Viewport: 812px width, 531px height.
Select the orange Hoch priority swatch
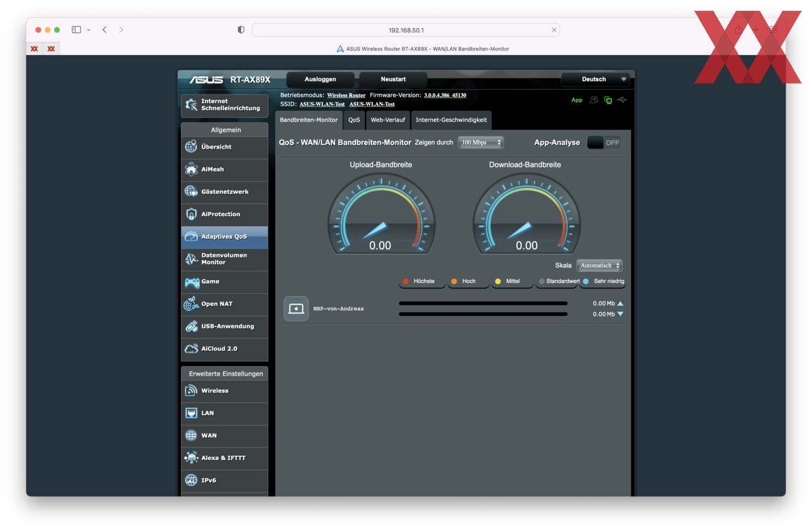[454, 281]
